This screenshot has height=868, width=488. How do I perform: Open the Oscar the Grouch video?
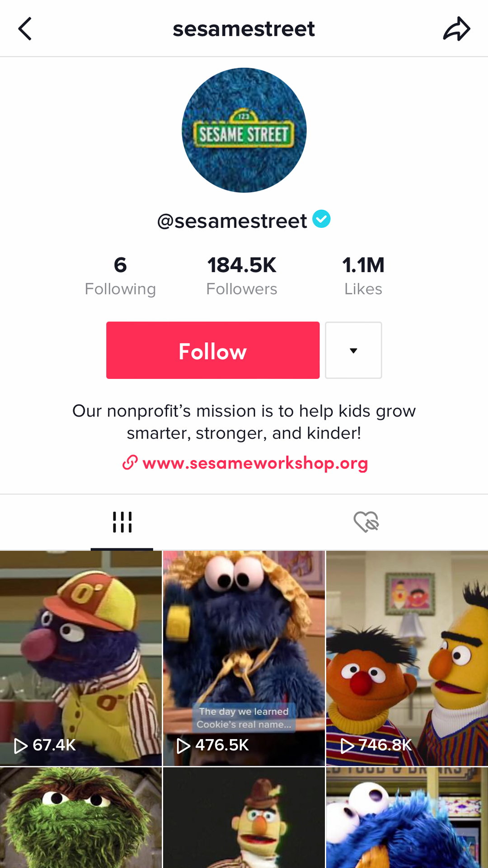coord(81,817)
